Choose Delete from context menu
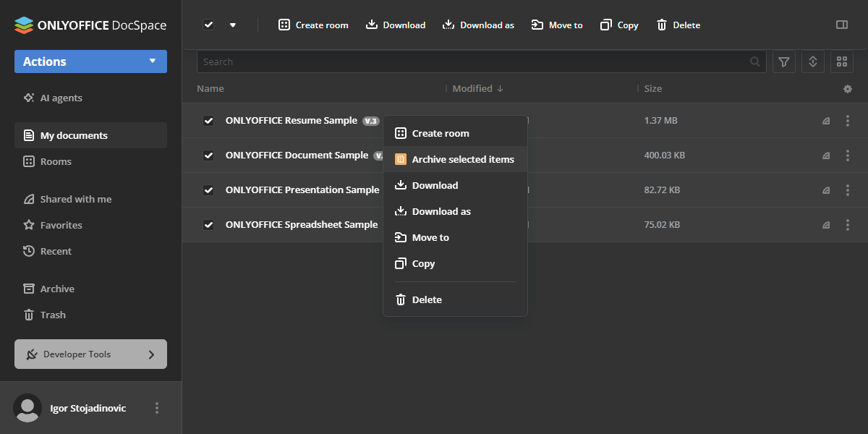 (x=455, y=299)
